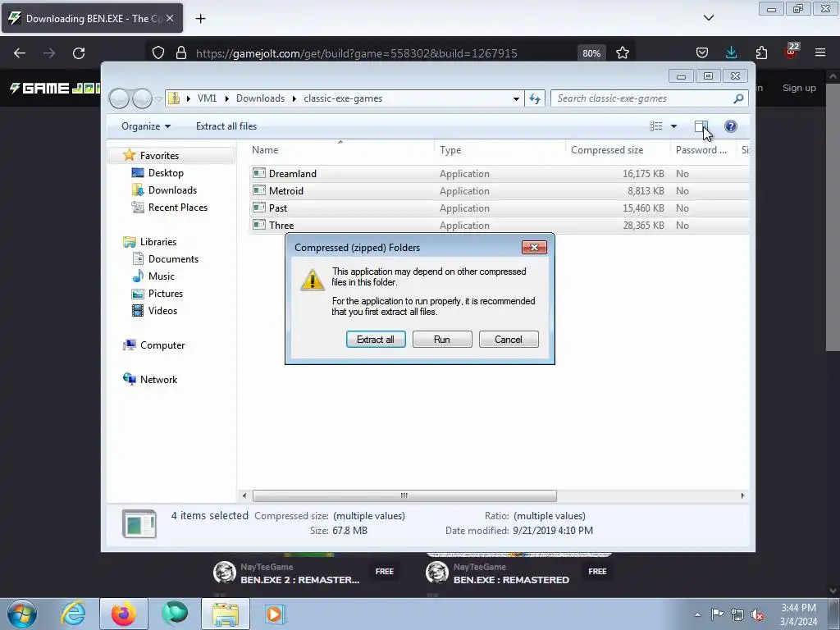Open Libraries in the navigation pane
840x630 pixels.
158,242
